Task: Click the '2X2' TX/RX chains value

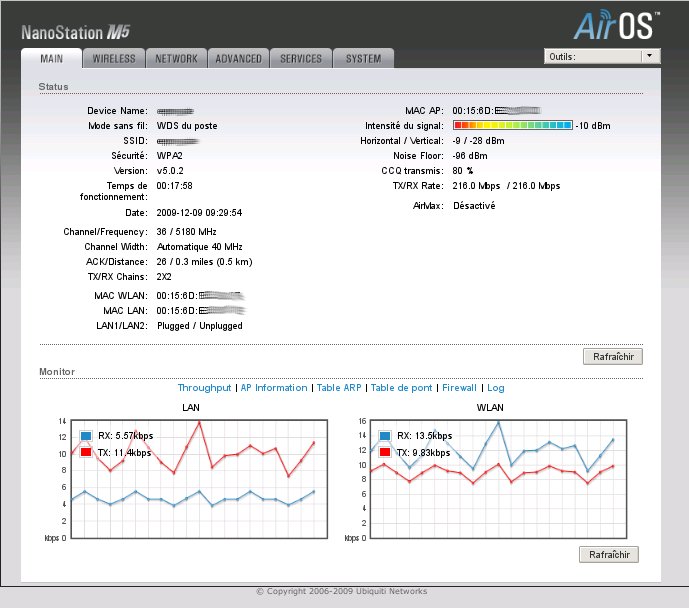Action: pyautogui.click(x=164, y=277)
